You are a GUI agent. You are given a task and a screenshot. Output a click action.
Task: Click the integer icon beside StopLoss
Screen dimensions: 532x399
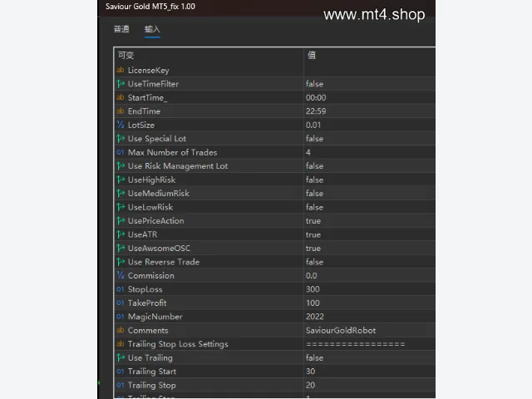(x=120, y=289)
